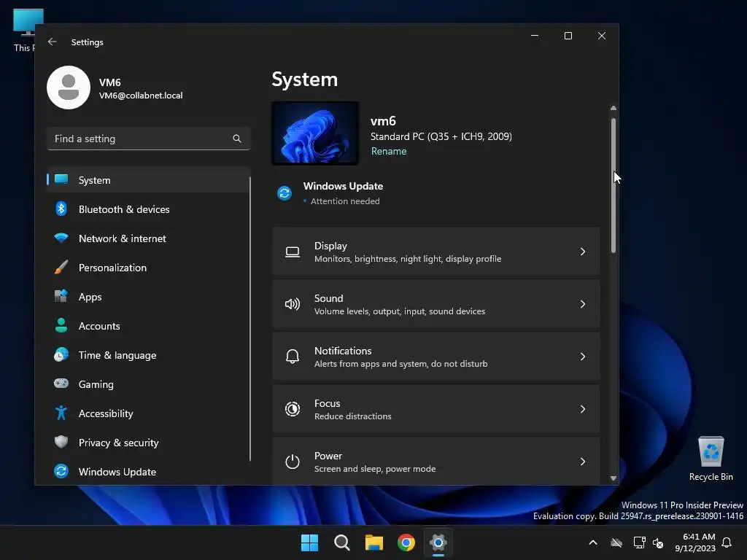Image resolution: width=747 pixels, height=560 pixels.
Task: Open taskbar Search
Action: pyautogui.click(x=342, y=542)
